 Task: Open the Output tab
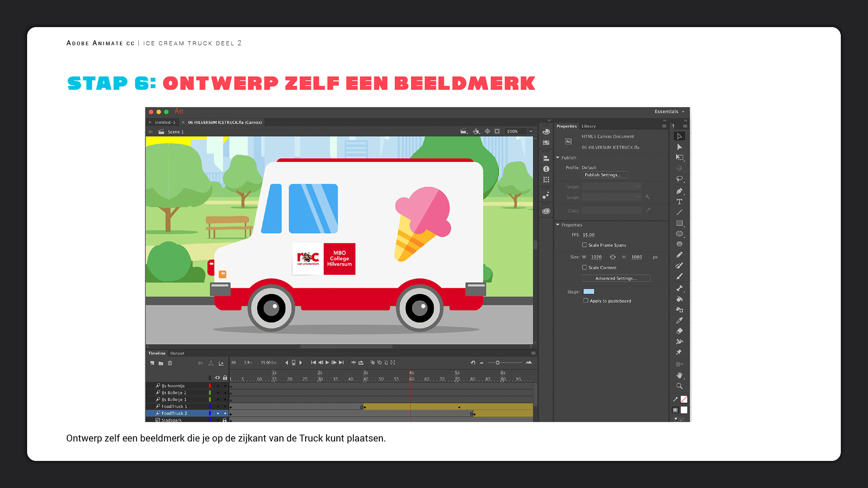[x=177, y=353]
